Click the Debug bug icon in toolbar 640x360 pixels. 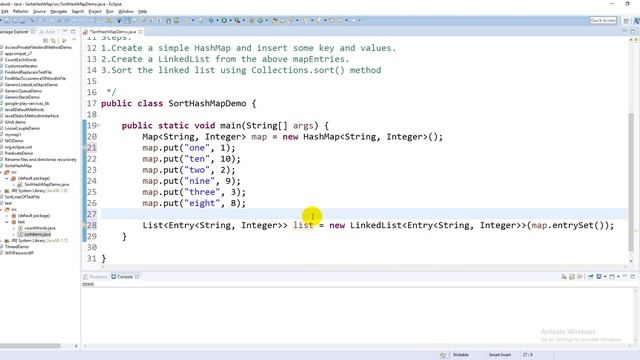tap(211, 20)
